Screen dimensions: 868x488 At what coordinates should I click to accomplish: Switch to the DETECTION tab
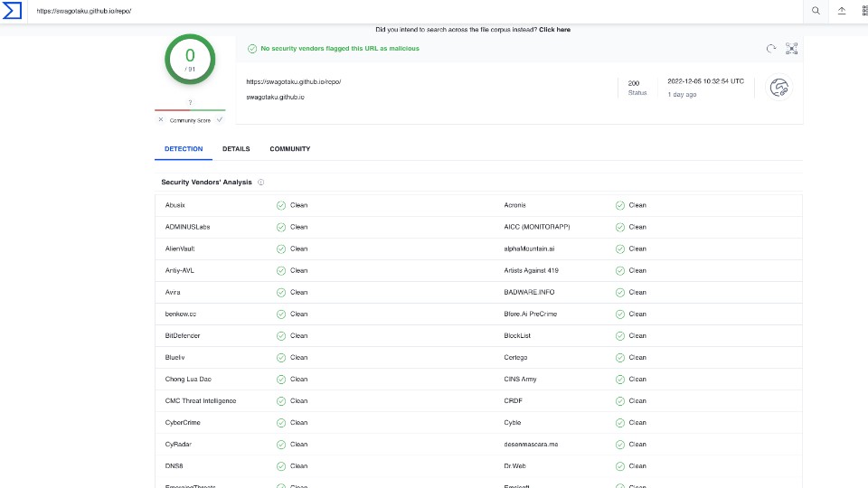184,149
